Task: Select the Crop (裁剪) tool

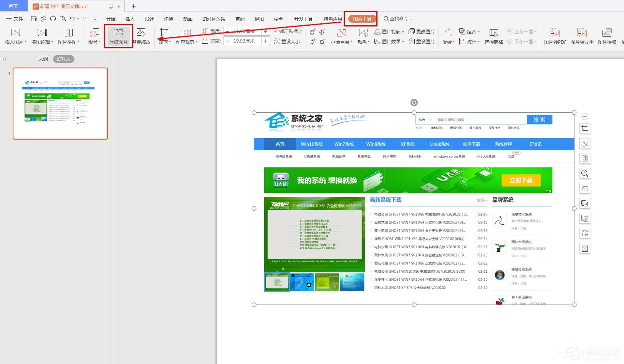Action: click(x=164, y=36)
